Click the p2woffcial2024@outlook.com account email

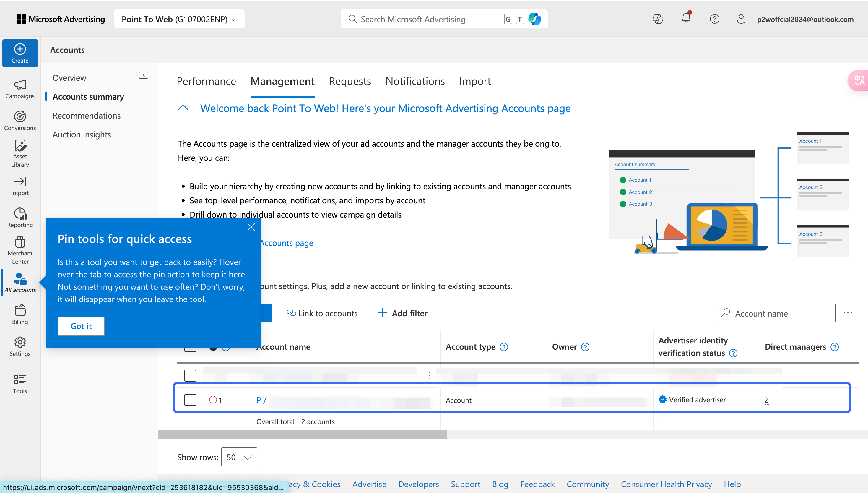805,19
